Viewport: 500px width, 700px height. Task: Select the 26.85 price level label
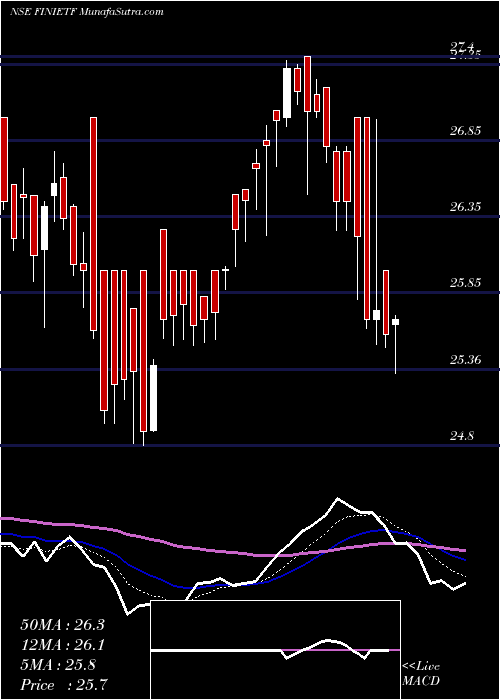pos(465,131)
